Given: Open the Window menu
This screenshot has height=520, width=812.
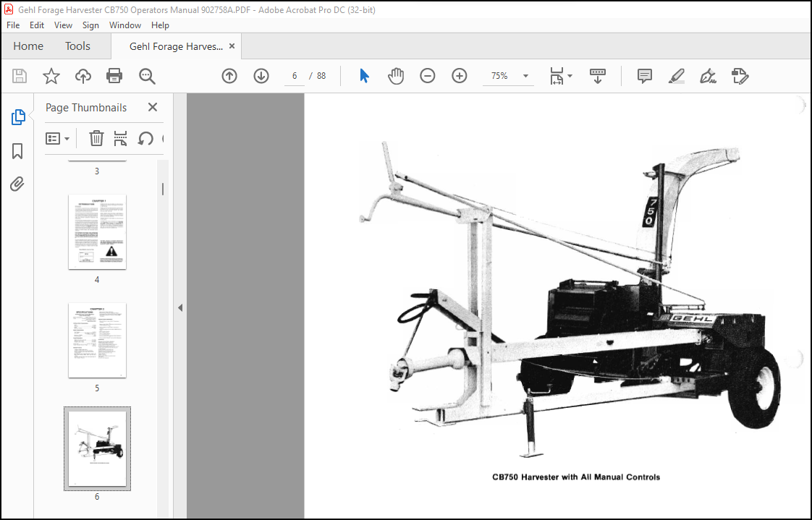Looking at the screenshot, I should pos(124,25).
